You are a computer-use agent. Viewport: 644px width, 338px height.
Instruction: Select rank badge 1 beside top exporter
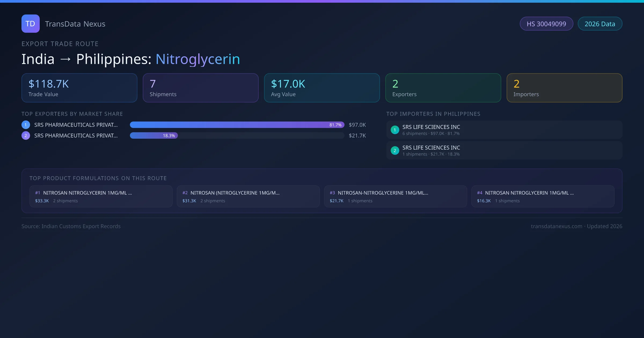pyautogui.click(x=25, y=124)
